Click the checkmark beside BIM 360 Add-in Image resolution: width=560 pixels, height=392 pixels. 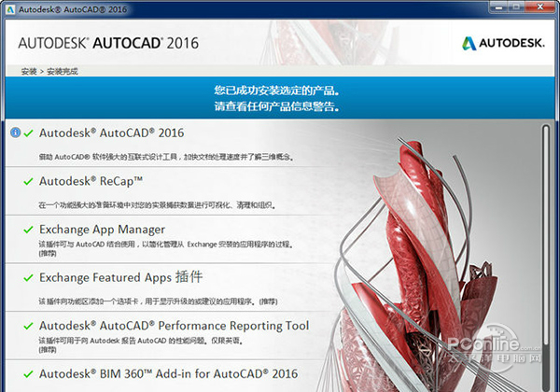(x=28, y=374)
